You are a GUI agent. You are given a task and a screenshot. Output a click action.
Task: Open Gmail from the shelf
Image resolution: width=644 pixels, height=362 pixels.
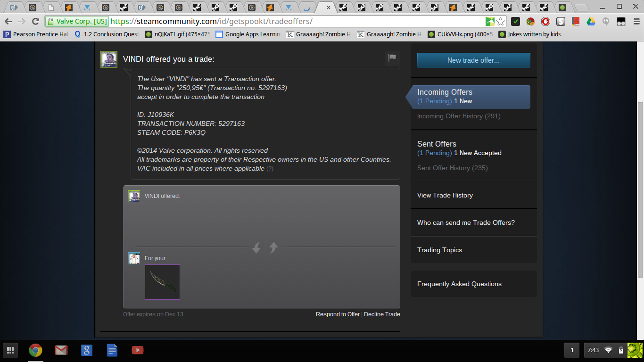(x=61, y=350)
